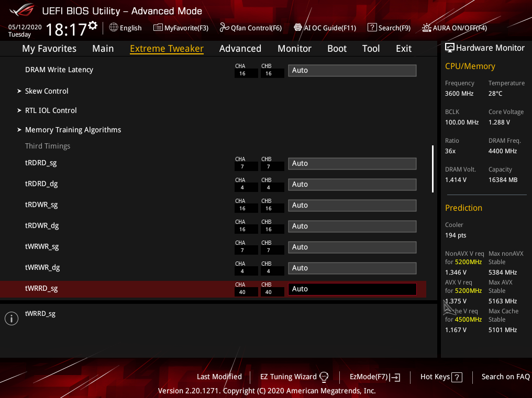The width and height of the screenshot is (532, 398).
Task: Open the Tool tab
Action: (x=371, y=49)
